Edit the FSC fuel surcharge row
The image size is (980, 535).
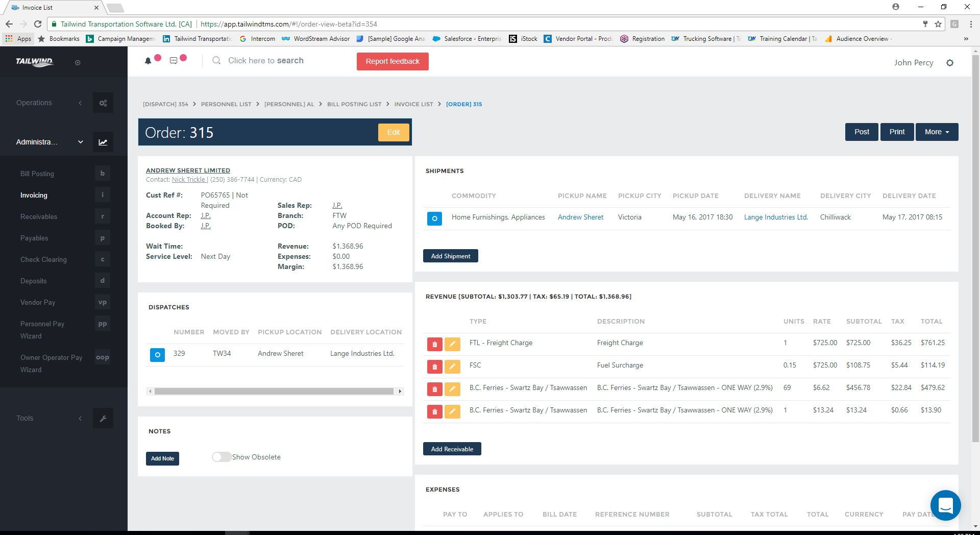point(452,367)
